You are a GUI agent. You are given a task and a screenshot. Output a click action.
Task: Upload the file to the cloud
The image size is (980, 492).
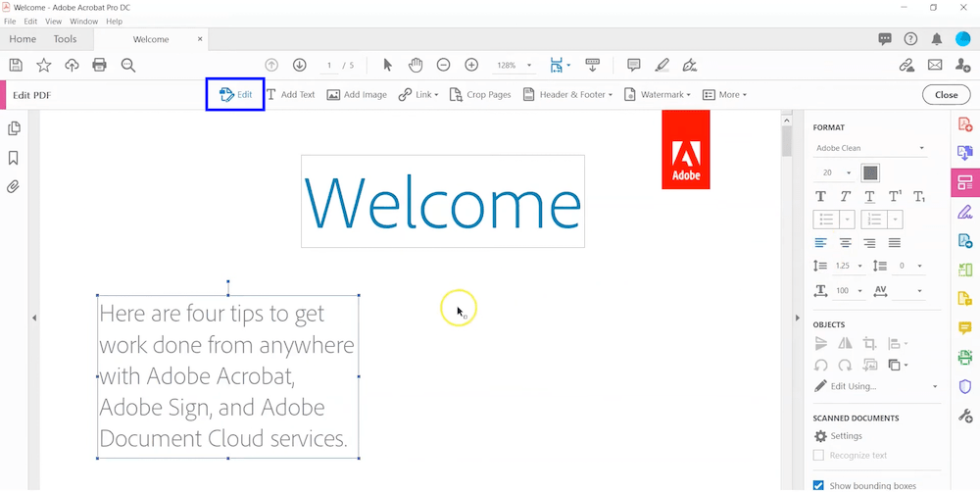click(72, 65)
